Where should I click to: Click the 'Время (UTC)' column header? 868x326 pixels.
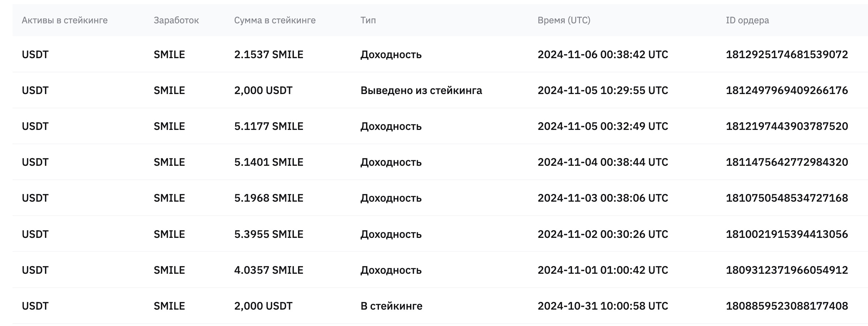pyautogui.click(x=564, y=20)
